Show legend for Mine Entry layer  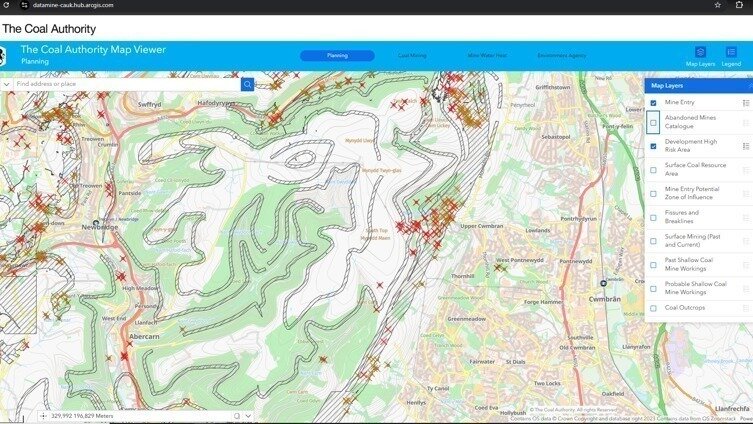[x=746, y=102]
